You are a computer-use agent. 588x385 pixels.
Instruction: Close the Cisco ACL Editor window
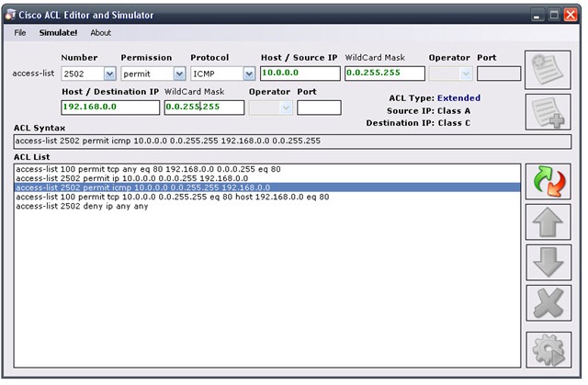pyautogui.click(x=571, y=15)
